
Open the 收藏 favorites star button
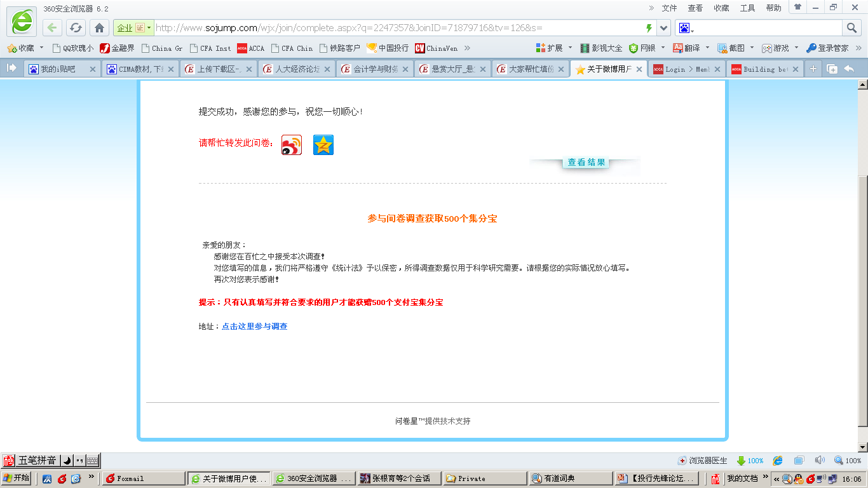coord(21,48)
